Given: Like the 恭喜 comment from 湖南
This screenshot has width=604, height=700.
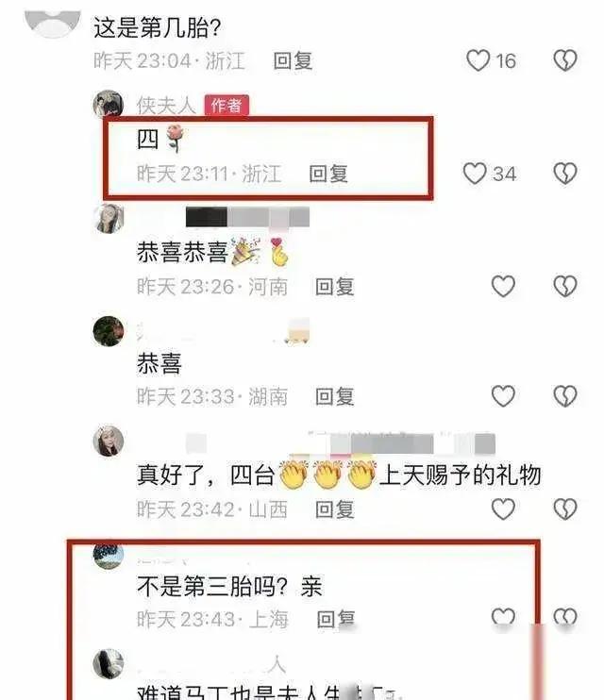Looking at the screenshot, I should click(x=503, y=396).
